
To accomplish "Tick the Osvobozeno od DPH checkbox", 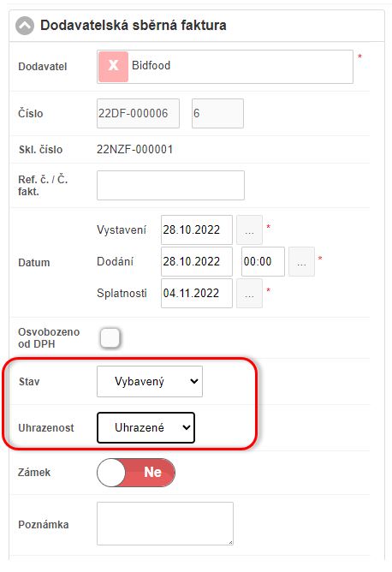I will pos(110,337).
